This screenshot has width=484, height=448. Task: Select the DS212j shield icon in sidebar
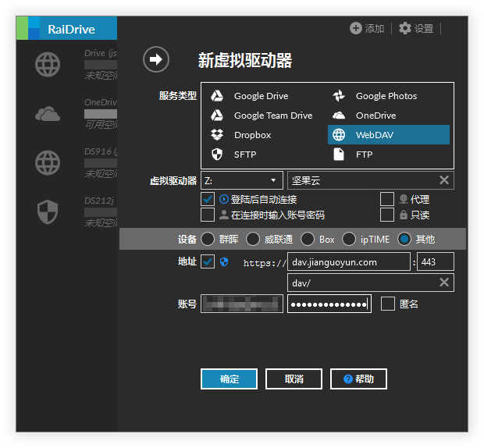tap(48, 212)
